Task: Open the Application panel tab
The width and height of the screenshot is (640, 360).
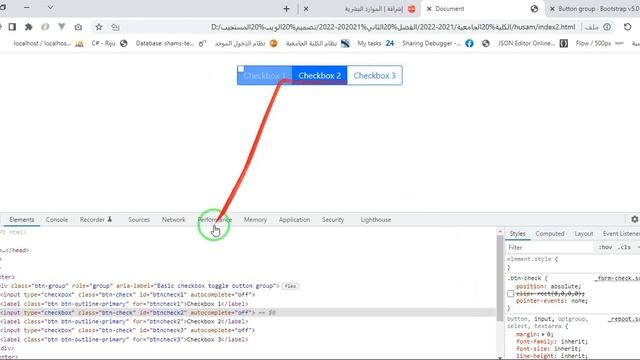Action: pos(294,220)
